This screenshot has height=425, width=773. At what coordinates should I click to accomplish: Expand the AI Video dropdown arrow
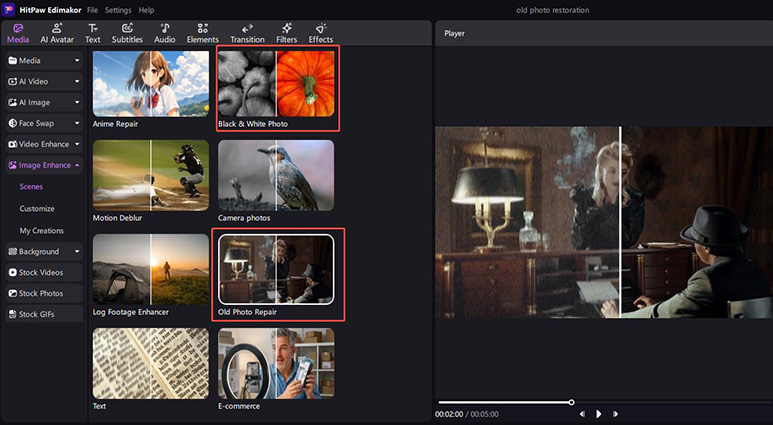click(x=77, y=81)
